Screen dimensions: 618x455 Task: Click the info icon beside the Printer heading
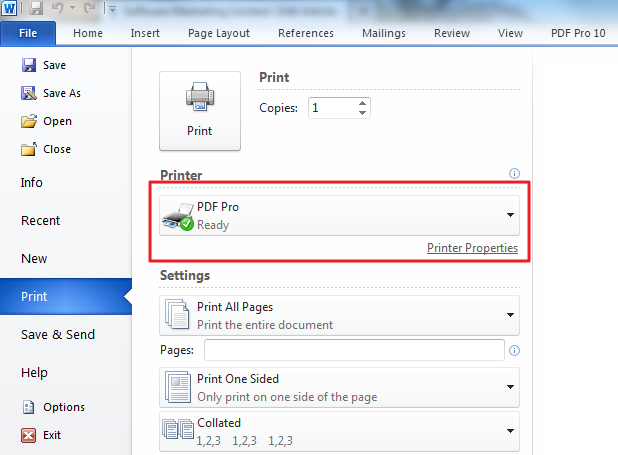click(x=515, y=173)
